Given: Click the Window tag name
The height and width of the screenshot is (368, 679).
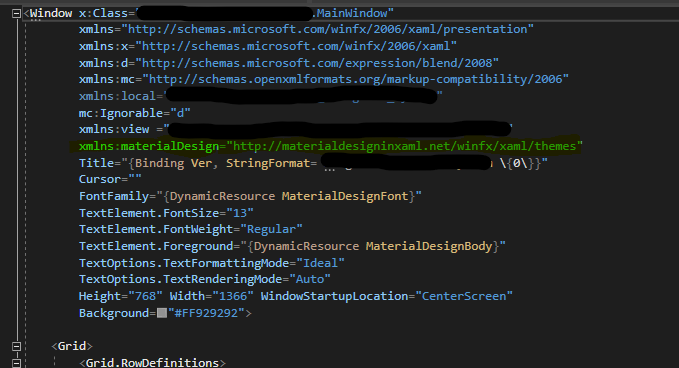Looking at the screenshot, I should pos(51,13).
